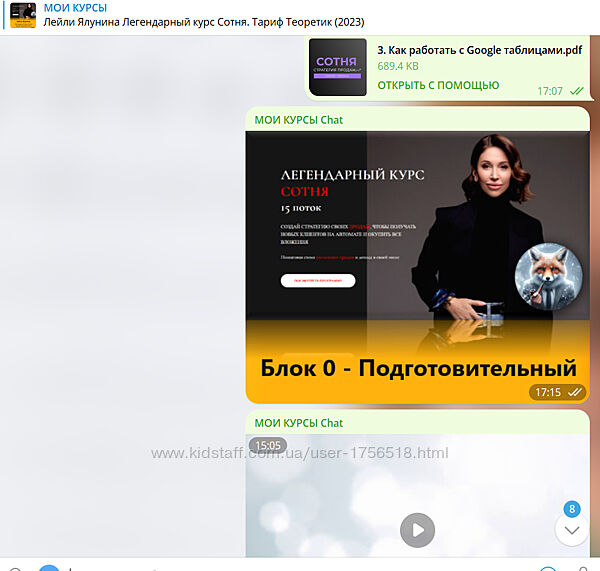Screen dimensions: 600x571
Task: Click МОИ КУРСЫ Chat sender above course image
Action: pos(298,119)
